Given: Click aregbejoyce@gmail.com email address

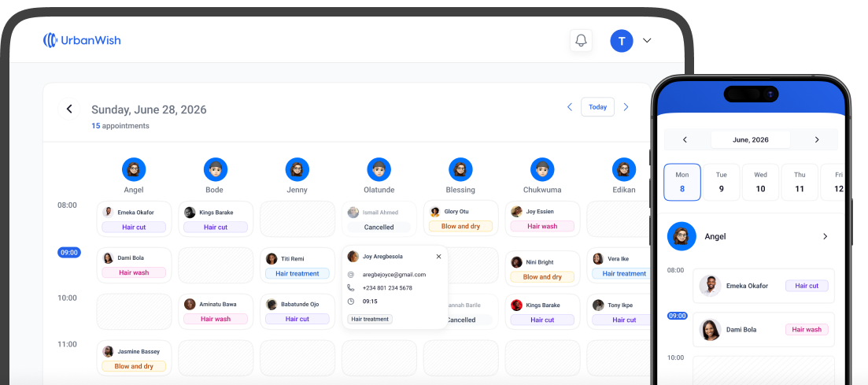Looking at the screenshot, I should (394, 274).
